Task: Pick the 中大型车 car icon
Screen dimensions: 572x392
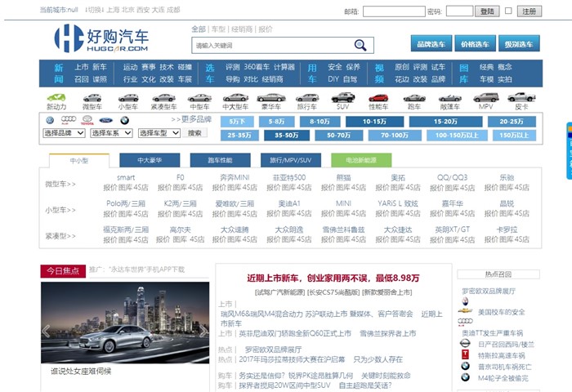Action: [x=235, y=97]
